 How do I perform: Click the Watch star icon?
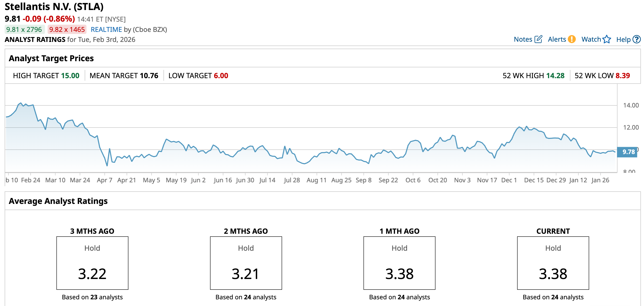[607, 39]
